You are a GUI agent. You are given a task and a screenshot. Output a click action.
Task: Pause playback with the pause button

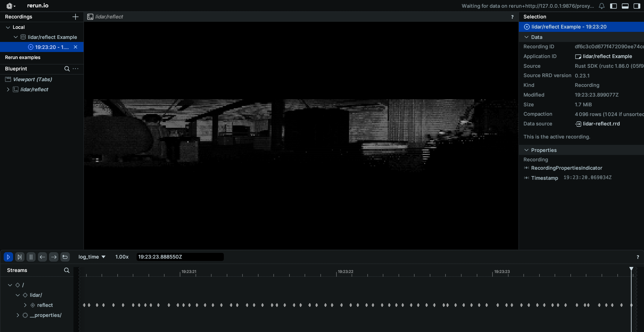pos(31,257)
